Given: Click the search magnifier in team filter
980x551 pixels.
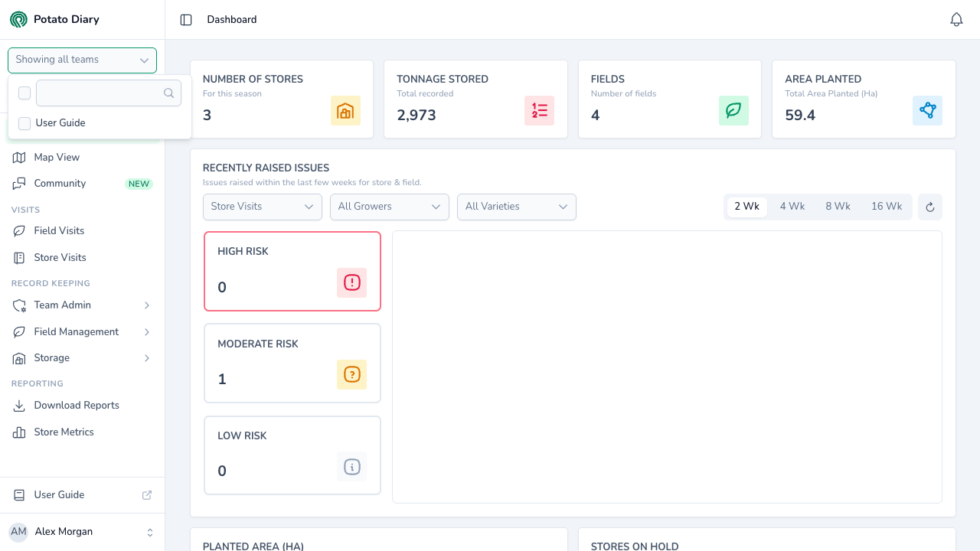Looking at the screenshot, I should 169,93.
